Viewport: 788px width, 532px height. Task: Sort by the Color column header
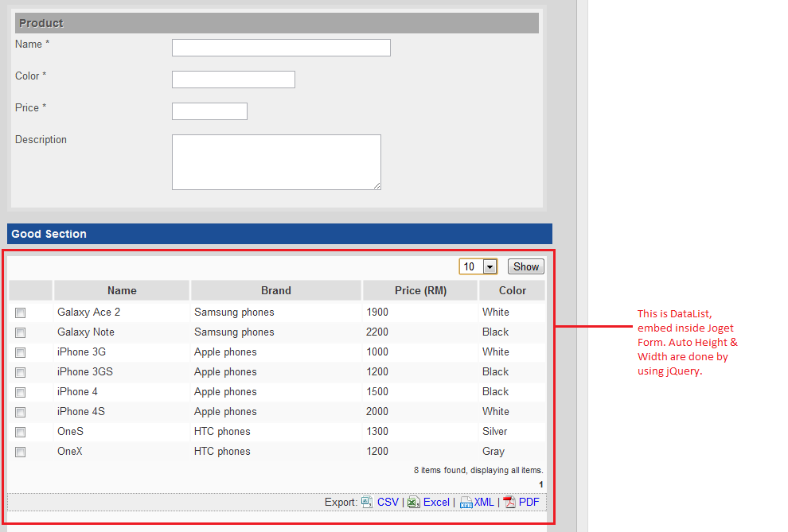[x=512, y=290]
